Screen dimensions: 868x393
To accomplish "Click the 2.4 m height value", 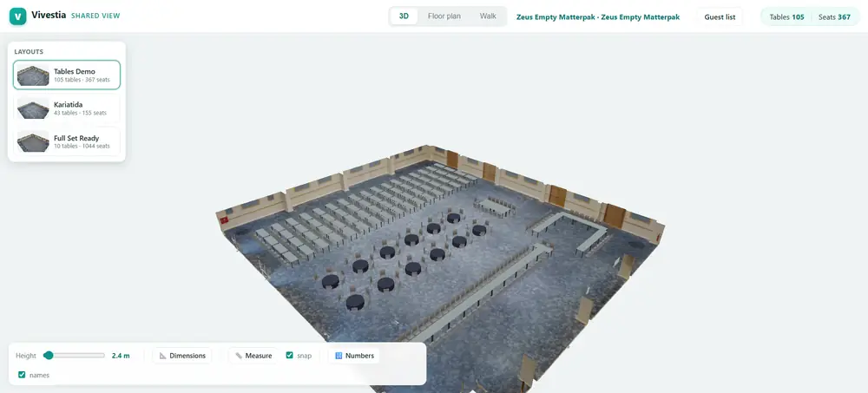I will (121, 356).
